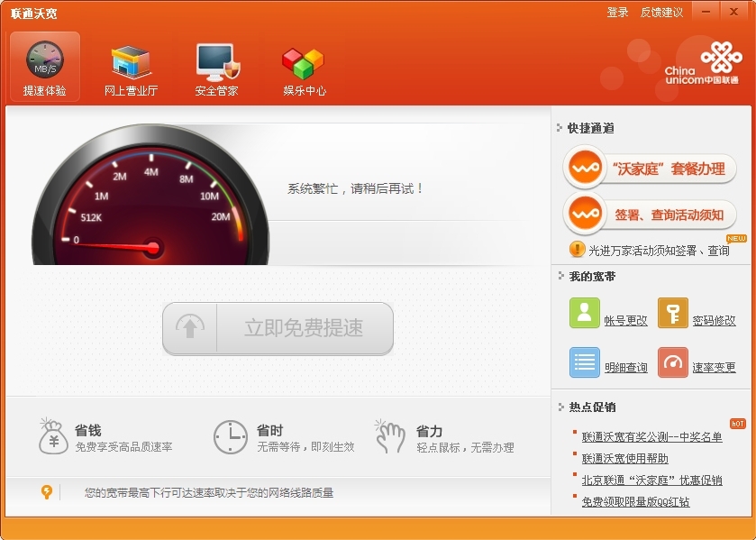Viewport: 756px width, 540px height.
Task: Switch to 网上营业厅 tab
Action: click(x=132, y=69)
